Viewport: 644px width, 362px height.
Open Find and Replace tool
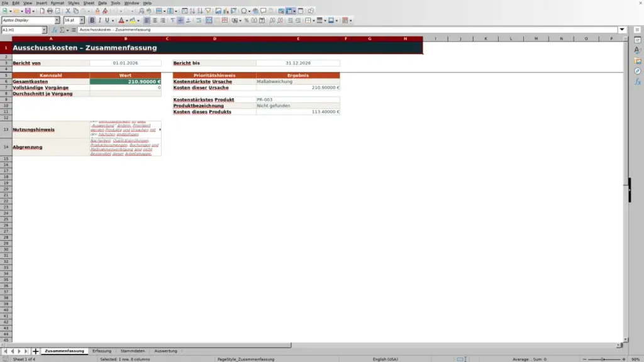pos(142,11)
